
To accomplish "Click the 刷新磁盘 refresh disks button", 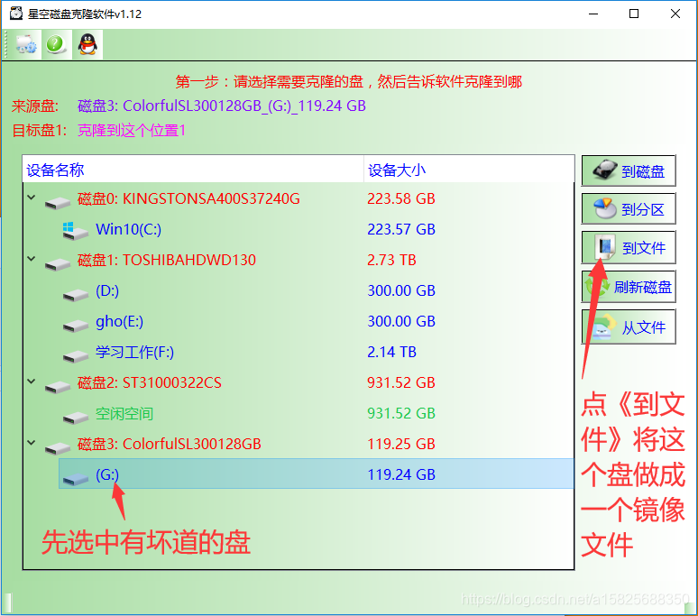I will 629,287.
